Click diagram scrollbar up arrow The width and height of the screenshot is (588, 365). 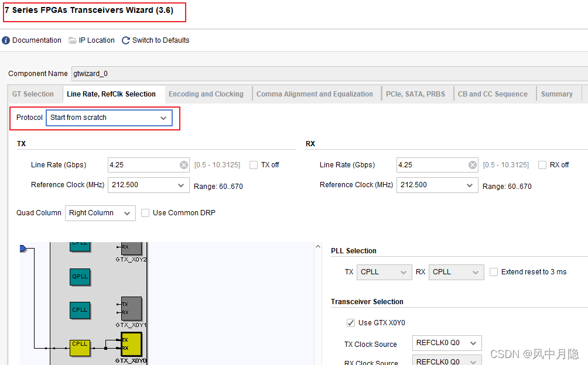318,246
